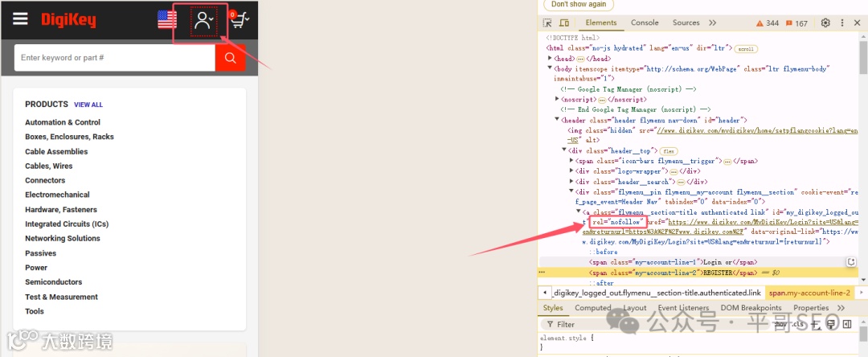The height and width of the screenshot is (357, 868).
Task: Show more Styles pane tabs chevron
Action: [x=841, y=308]
